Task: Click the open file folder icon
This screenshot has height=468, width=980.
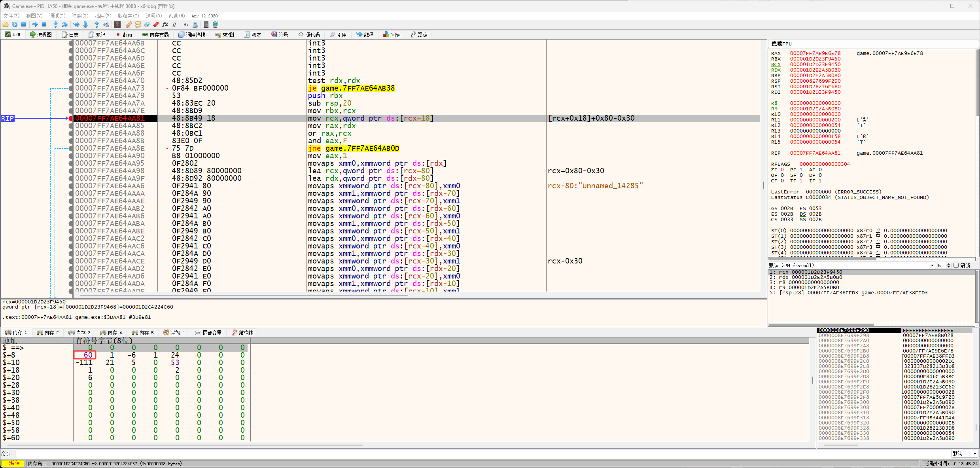Action: tap(6, 25)
